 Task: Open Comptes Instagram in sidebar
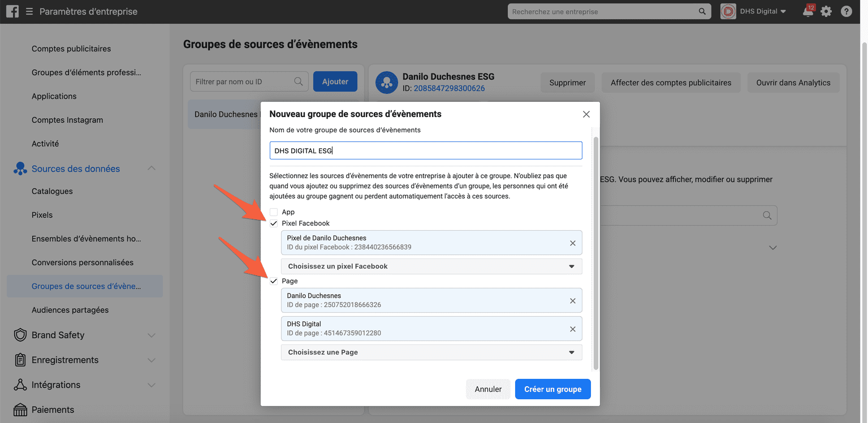click(67, 120)
